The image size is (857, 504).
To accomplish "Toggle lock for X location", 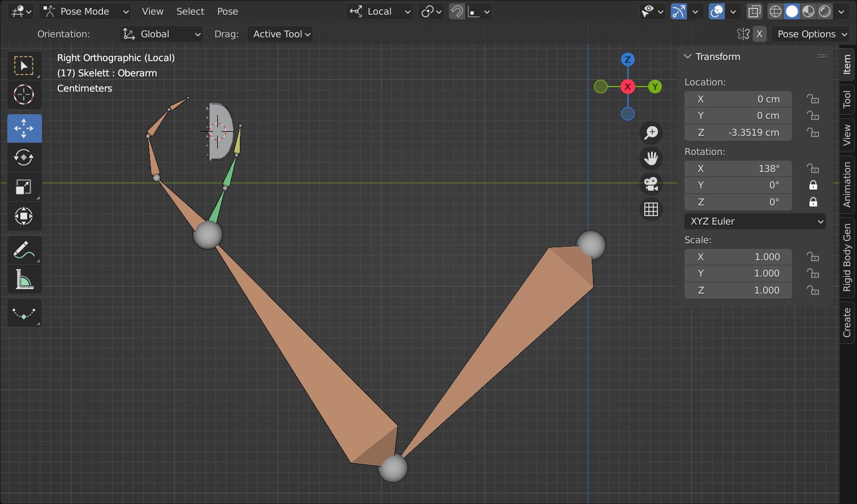I will pos(813,99).
